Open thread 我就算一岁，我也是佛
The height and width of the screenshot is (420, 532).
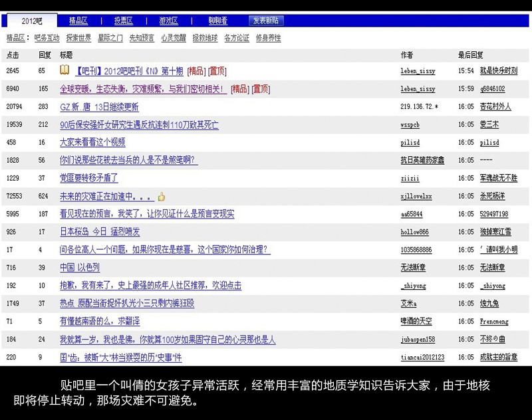[x=168, y=340]
